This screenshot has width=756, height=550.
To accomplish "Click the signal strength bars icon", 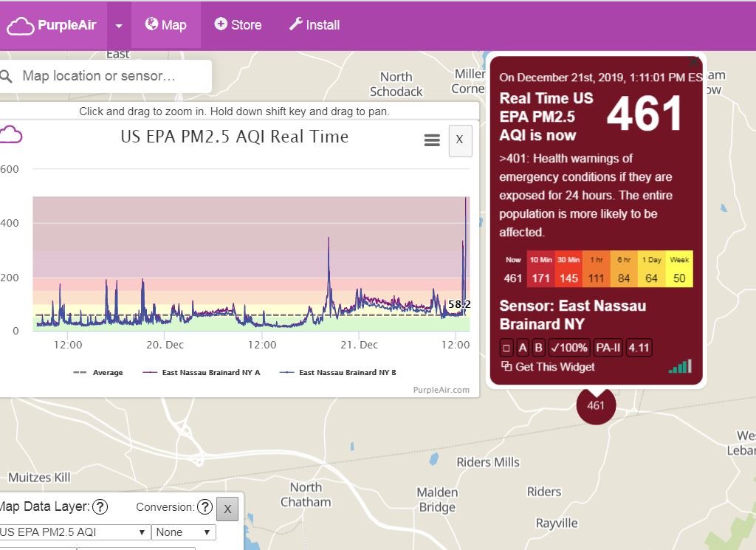I will pyautogui.click(x=680, y=366).
